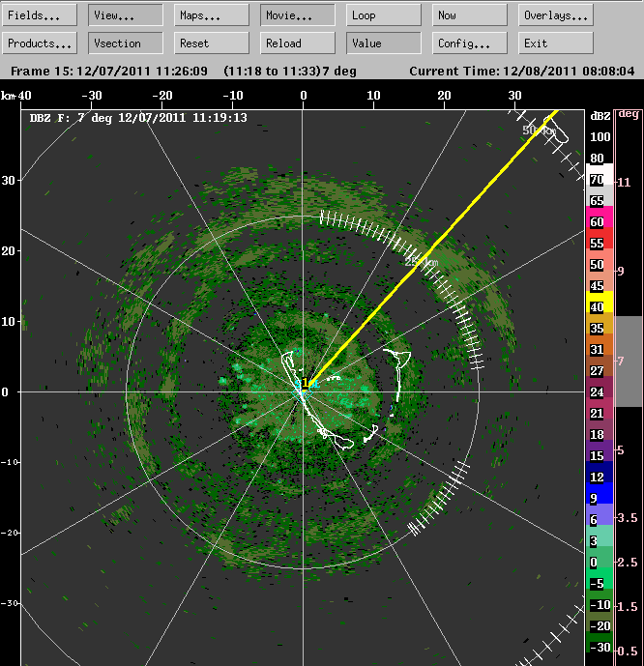Open the Overlays... dialog
Image resolution: width=644 pixels, height=666 pixels.
coord(556,15)
